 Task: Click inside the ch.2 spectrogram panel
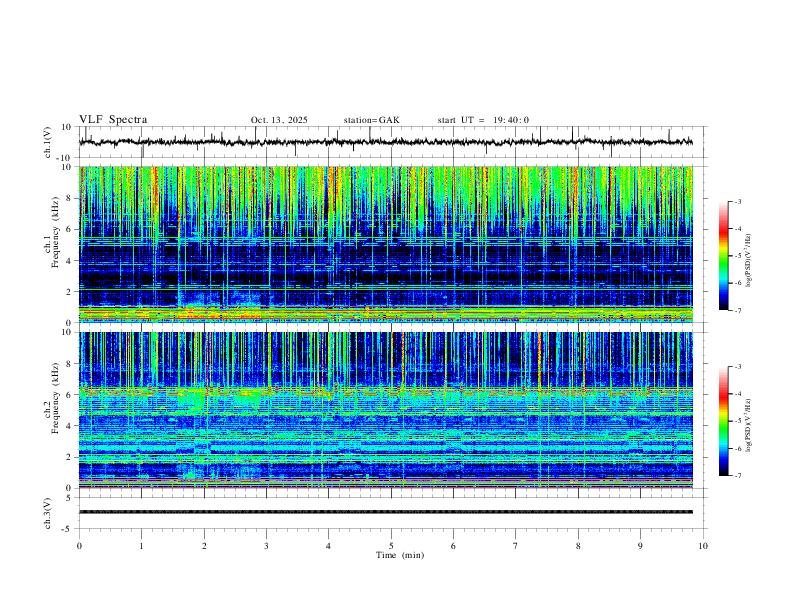(385, 410)
